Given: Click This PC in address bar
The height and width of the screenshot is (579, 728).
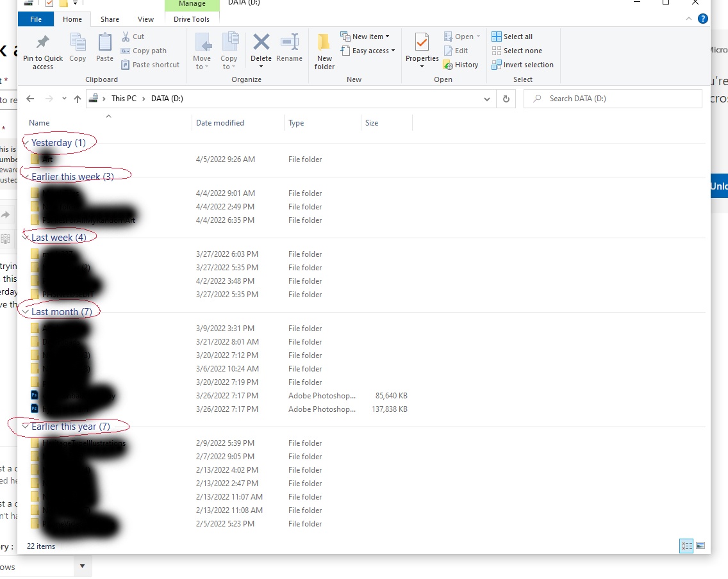Looking at the screenshot, I should pyautogui.click(x=124, y=99).
